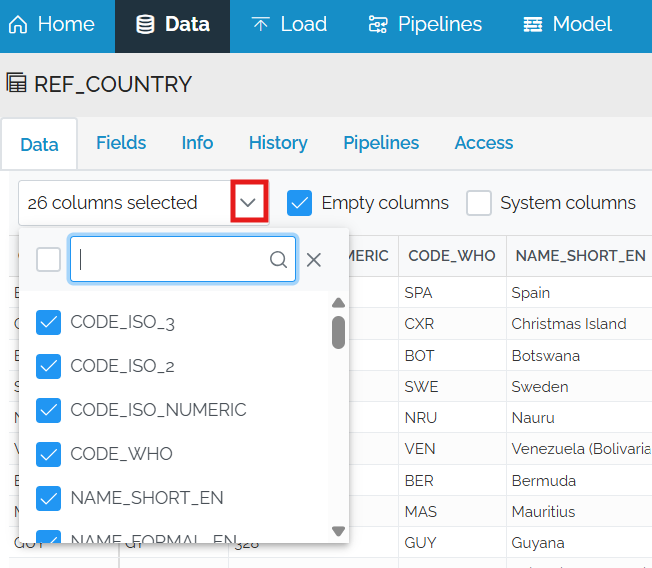652x568 pixels.
Task: Click the '26 columns selected' combo box
Action: click(144, 203)
